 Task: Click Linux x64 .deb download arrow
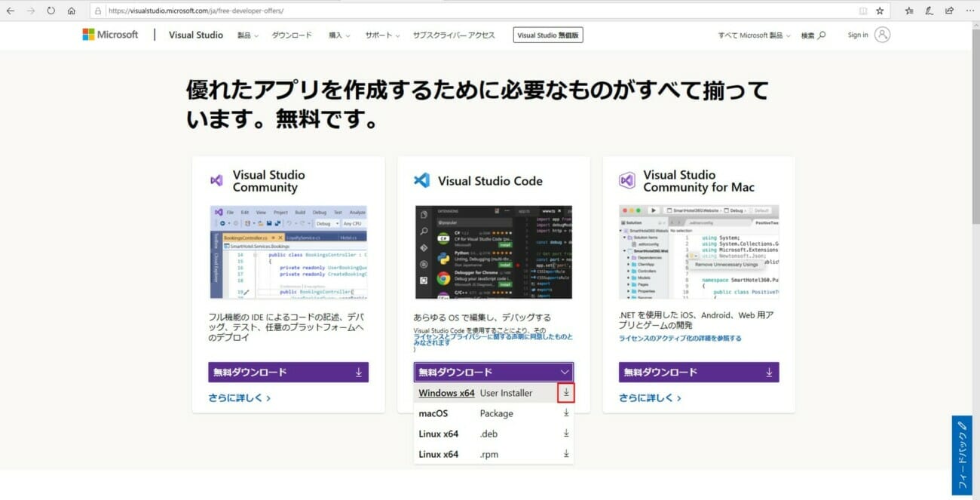point(566,434)
